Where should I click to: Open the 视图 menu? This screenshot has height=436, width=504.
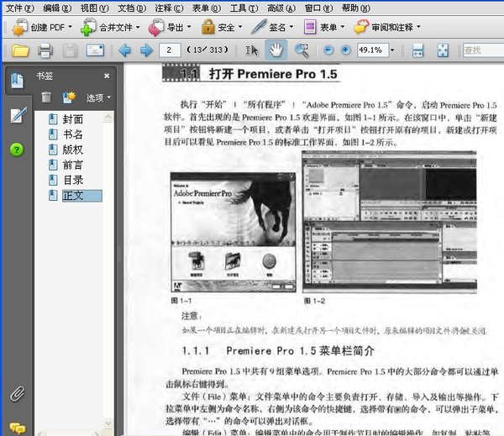point(94,8)
